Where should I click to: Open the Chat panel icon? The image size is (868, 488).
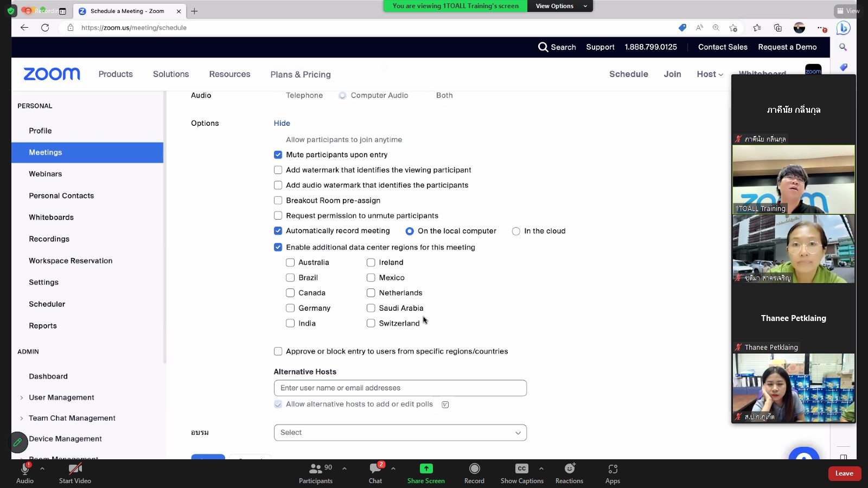point(375,468)
